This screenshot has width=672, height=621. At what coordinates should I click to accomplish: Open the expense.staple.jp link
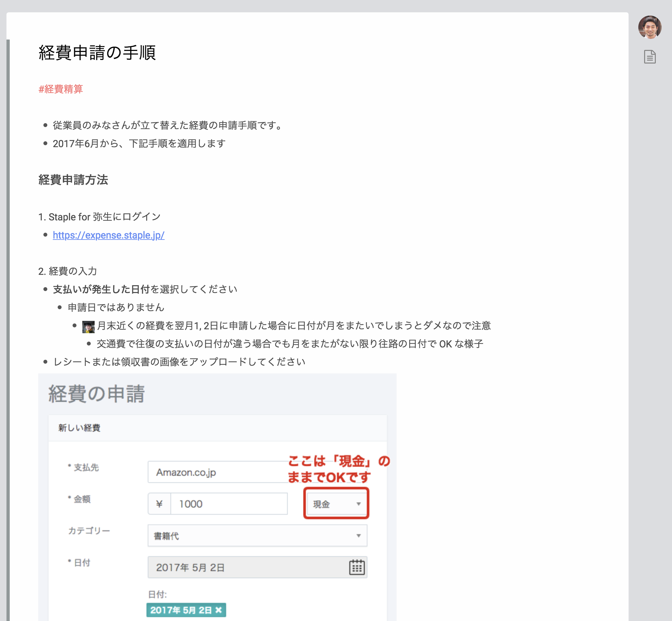coord(109,235)
